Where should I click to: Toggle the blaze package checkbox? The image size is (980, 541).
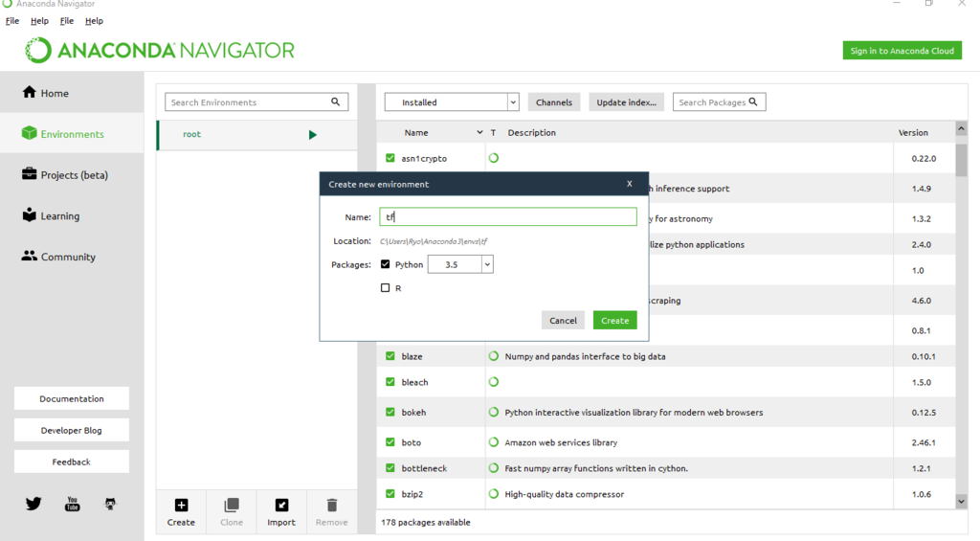click(390, 356)
